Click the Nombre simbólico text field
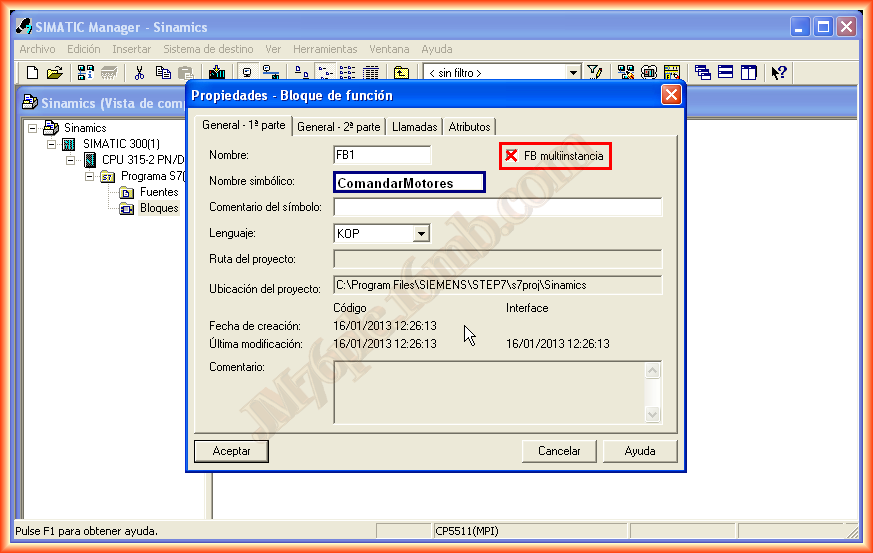The width and height of the screenshot is (873, 553). tap(409, 183)
